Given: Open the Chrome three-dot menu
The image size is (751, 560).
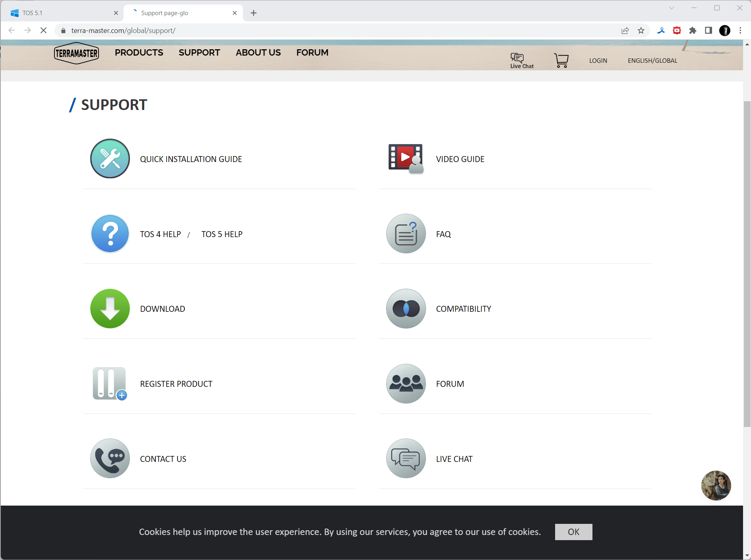Looking at the screenshot, I should pos(740,31).
